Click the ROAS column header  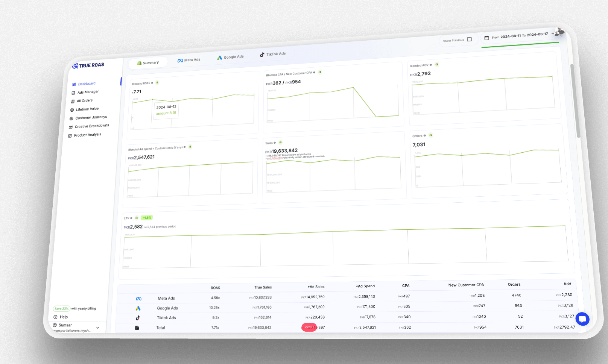point(216,288)
